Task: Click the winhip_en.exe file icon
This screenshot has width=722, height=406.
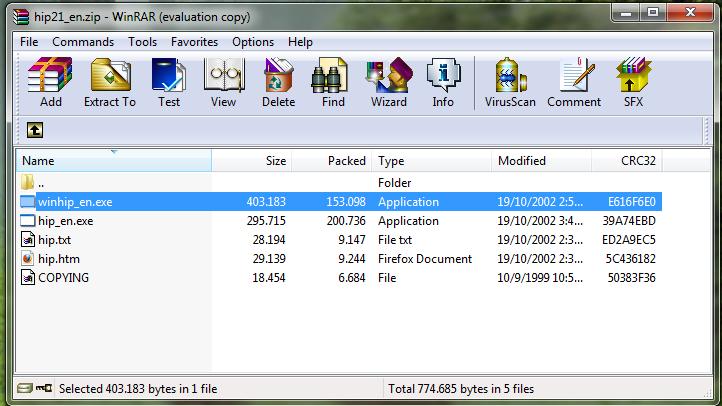Action: point(28,202)
